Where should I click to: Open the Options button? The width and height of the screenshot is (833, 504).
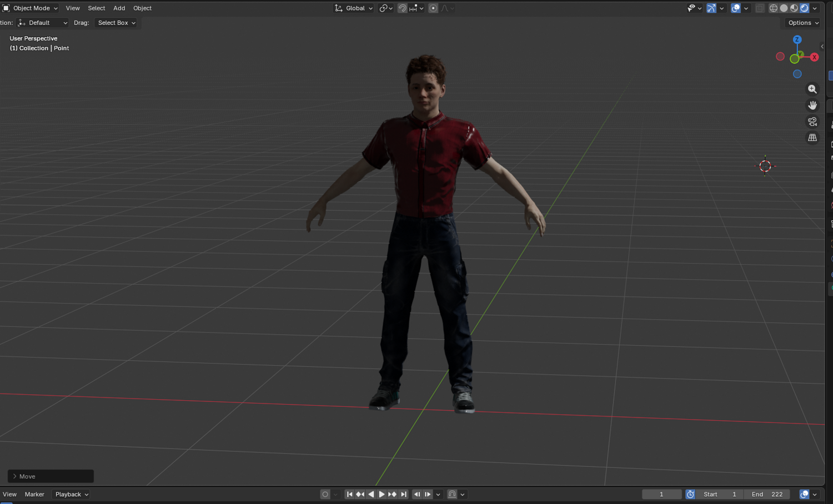(x=803, y=23)
